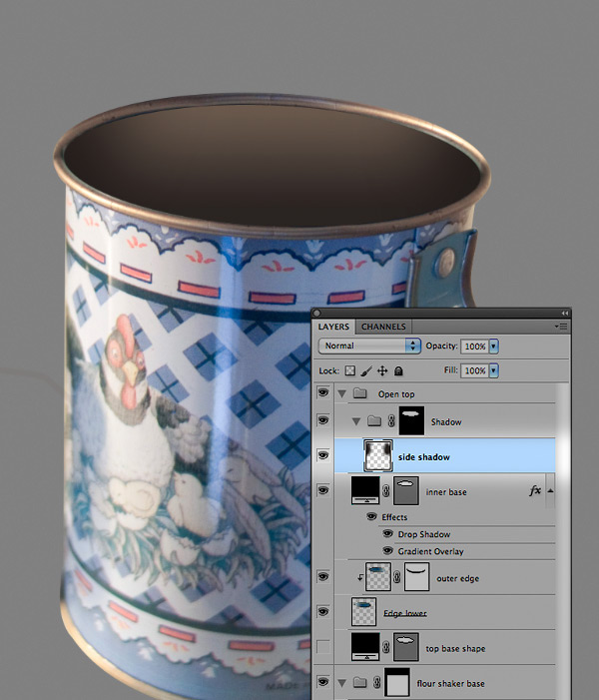Open the Layers panel options menu
This screenshot has width=599, height=700.
point(561,327)
